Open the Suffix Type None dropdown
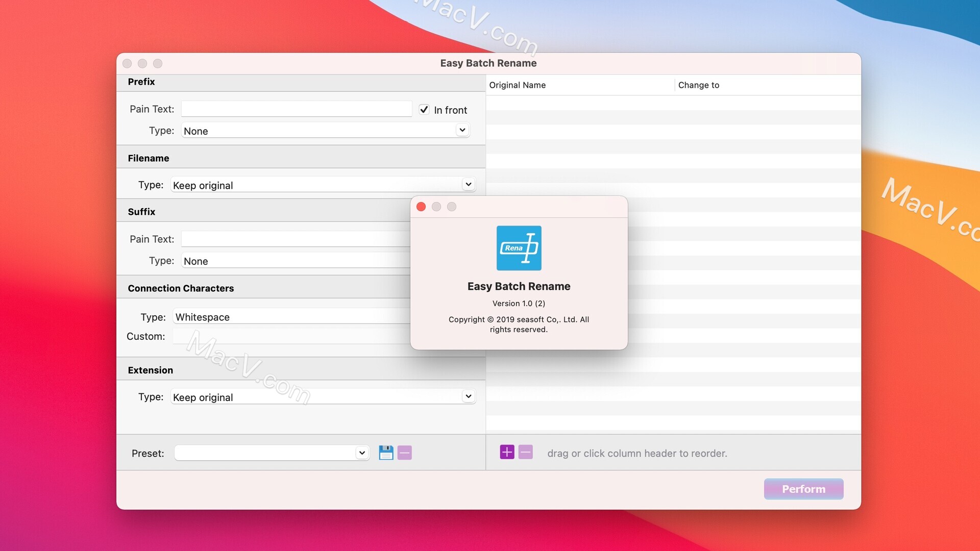The height and width of the screenshot is (551, 980). pyautogui.click(x=296, y=261)
